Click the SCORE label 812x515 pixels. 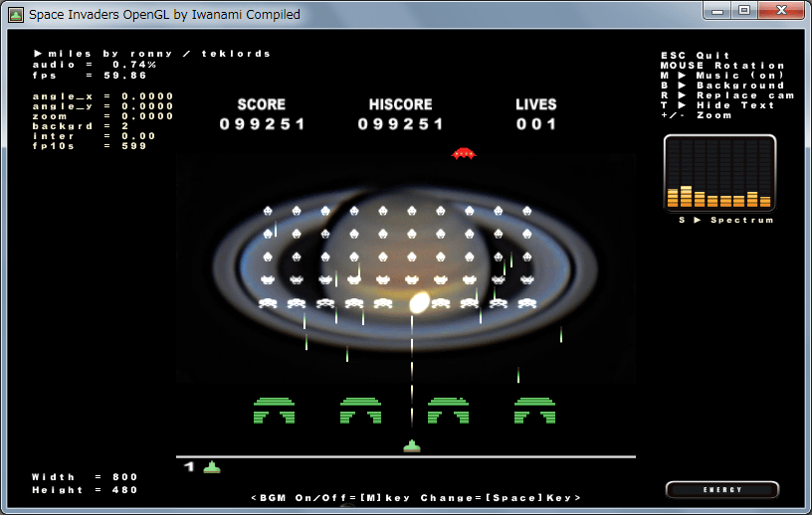tap(262, 104)
